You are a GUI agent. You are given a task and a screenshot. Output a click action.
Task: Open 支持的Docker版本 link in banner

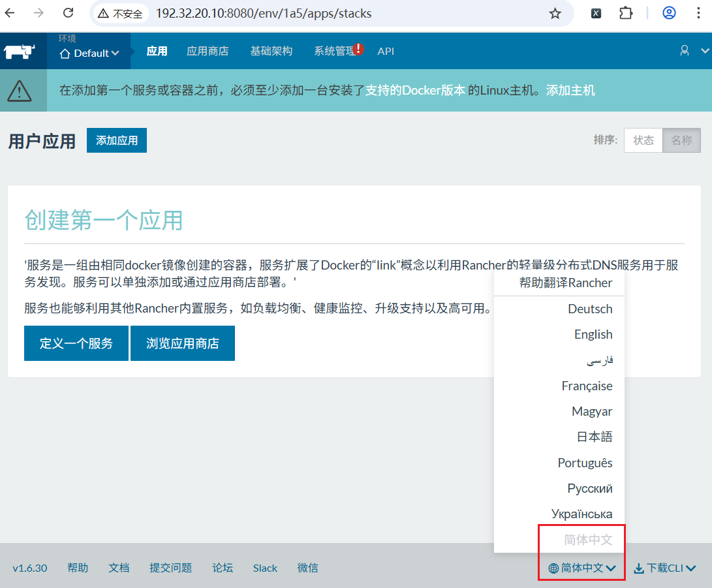click(x=415, y=90)
